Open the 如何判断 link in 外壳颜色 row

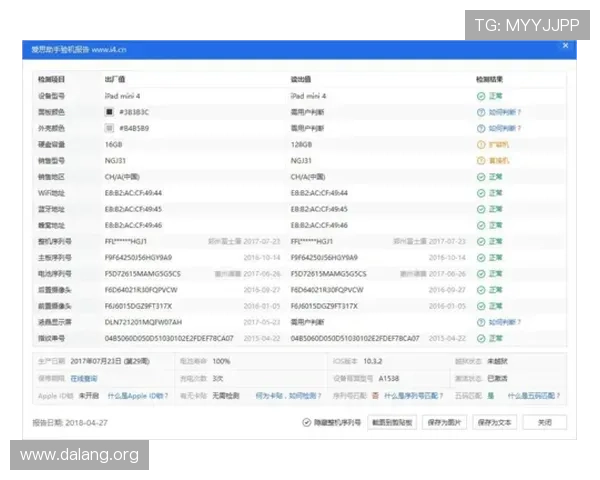click(505, 129)
